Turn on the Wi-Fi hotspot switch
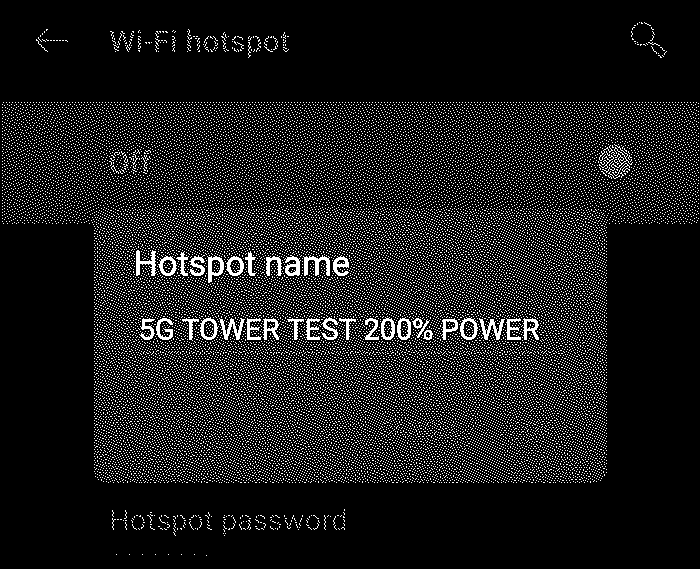The image size is (700, 569). (x=615, y=161)
